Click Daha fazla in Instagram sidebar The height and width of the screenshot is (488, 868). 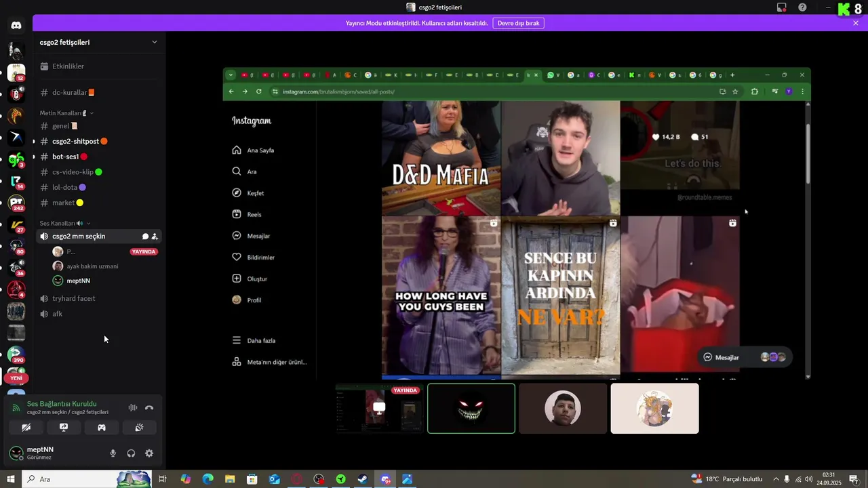coord(254,340)
